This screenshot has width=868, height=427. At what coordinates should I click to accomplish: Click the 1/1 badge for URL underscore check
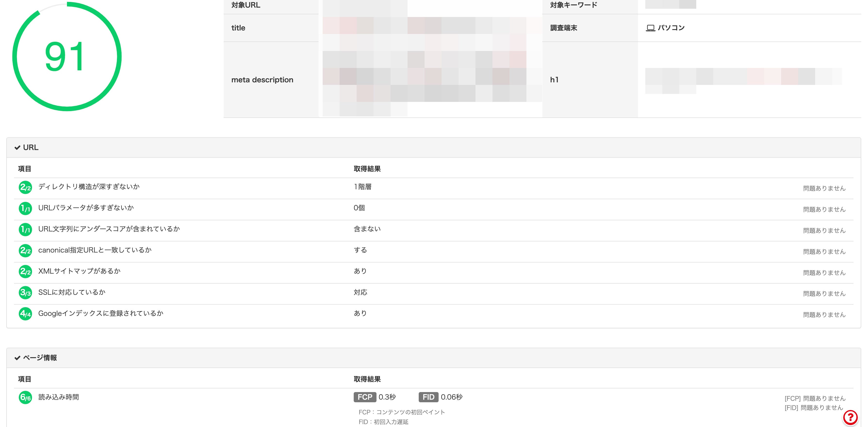click(25, 230)
